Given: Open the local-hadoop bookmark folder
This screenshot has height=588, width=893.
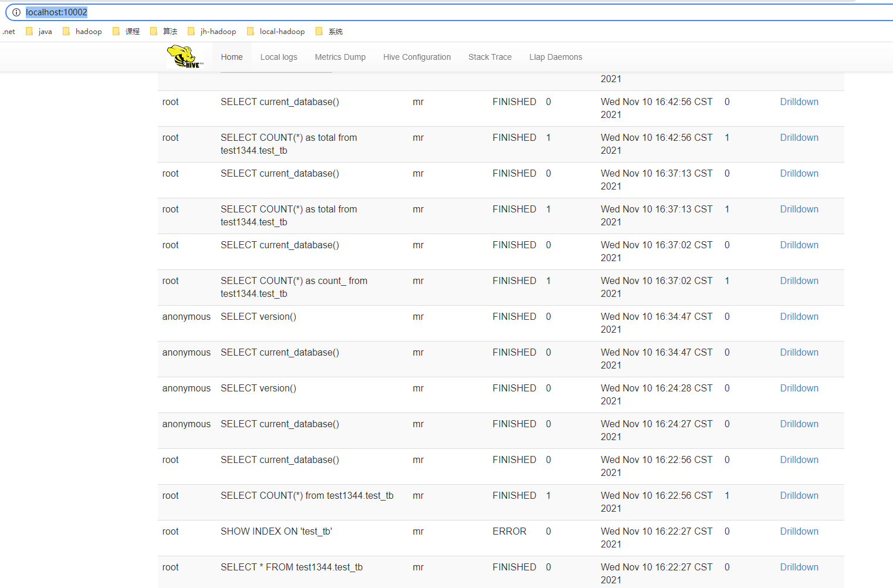Looking at the screenshot, I should [276, 32].
